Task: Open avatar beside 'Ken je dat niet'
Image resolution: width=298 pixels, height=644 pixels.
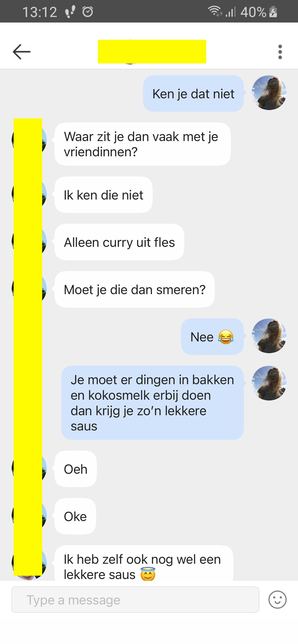Action: [269, 93]
